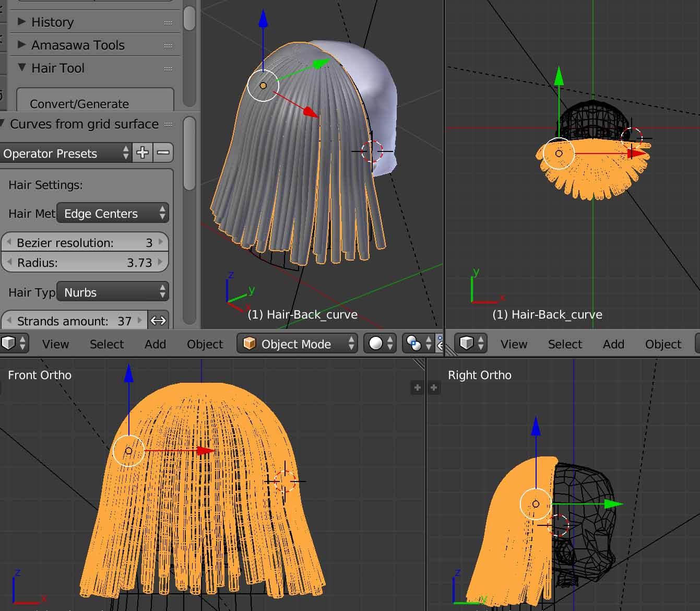This screenshot has width=700, height=611.
Task: Expand the Amasawa Tools panel
Action: (77, 45)
